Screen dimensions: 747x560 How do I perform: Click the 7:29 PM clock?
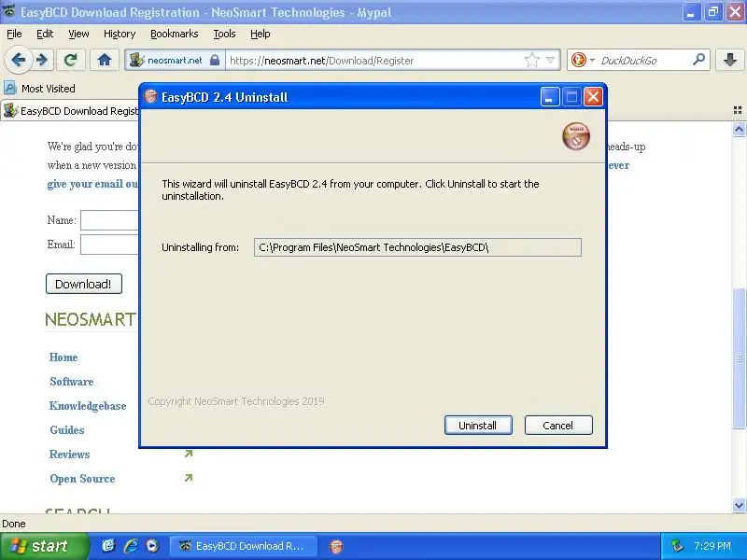712,546
